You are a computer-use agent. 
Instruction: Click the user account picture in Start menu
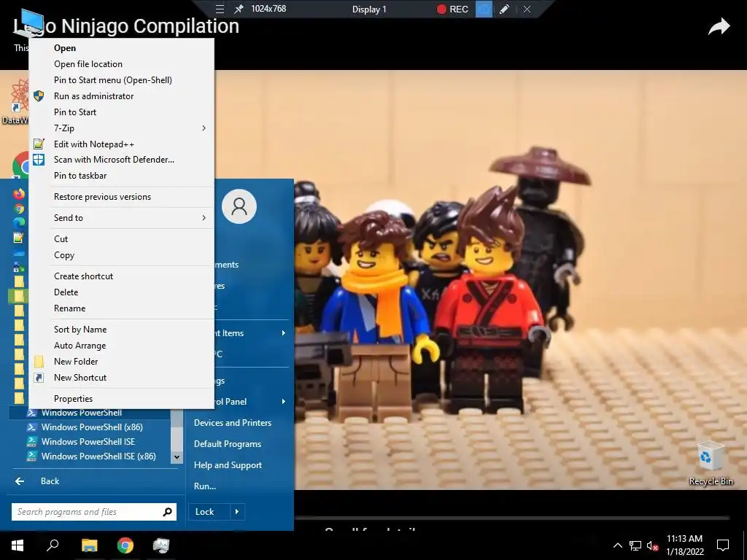pyautogui.click(x=239, y=206)
